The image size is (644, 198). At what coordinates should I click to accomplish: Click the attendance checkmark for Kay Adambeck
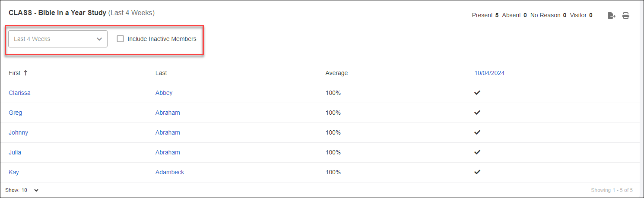[477, 172]
